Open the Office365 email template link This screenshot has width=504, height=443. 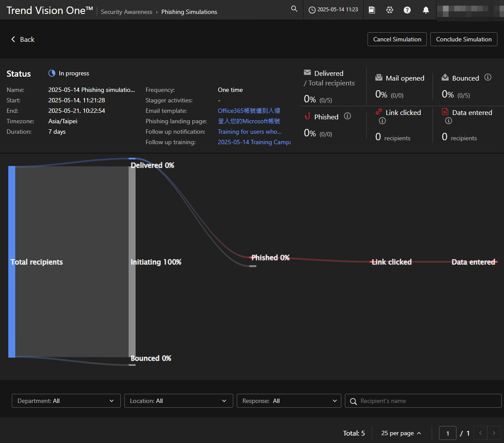click(x=249, y=111)
